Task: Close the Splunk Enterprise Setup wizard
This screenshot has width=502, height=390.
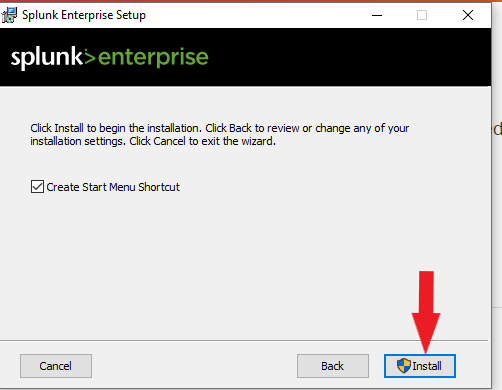Action: (x=468, y=15)
